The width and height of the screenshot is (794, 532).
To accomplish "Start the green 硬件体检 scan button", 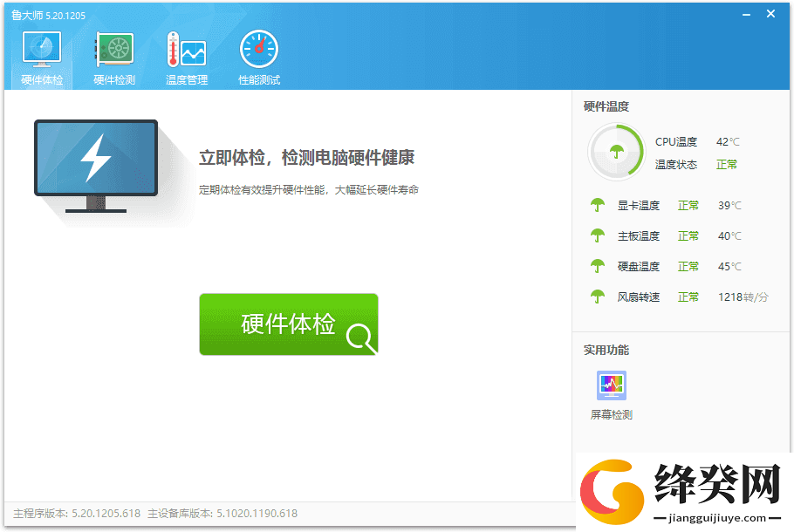I will pos(289,324).
